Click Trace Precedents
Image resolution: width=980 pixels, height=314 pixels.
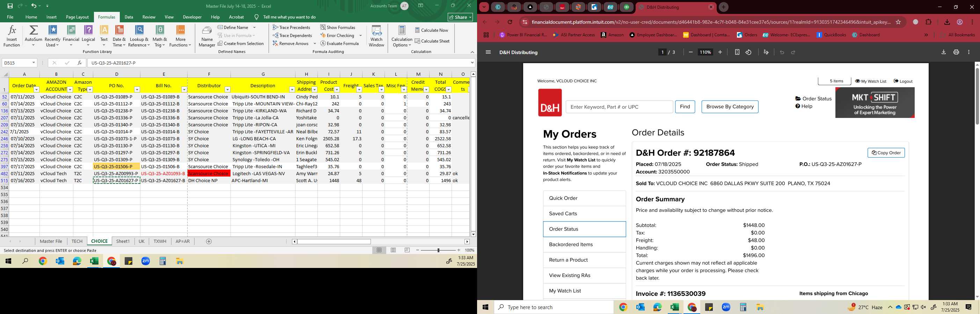pyautogui.click(x=291, y=27)
